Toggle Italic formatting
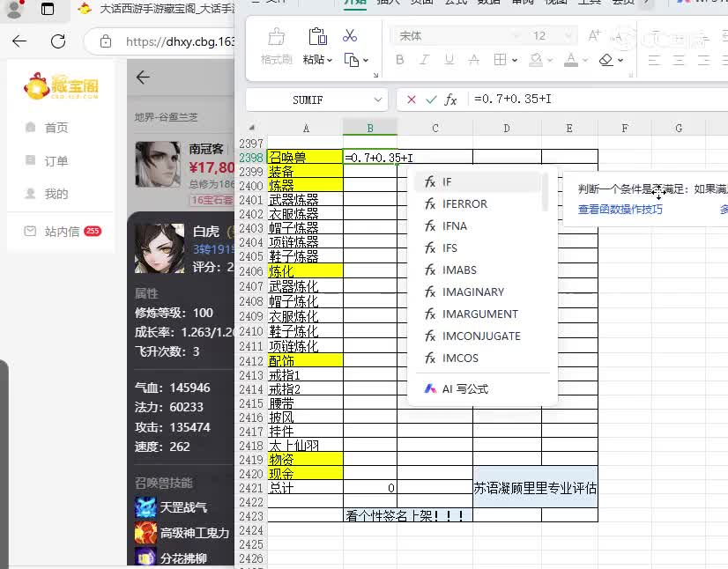Viewport: 728px width, 569px height. [x=424, y=59]
